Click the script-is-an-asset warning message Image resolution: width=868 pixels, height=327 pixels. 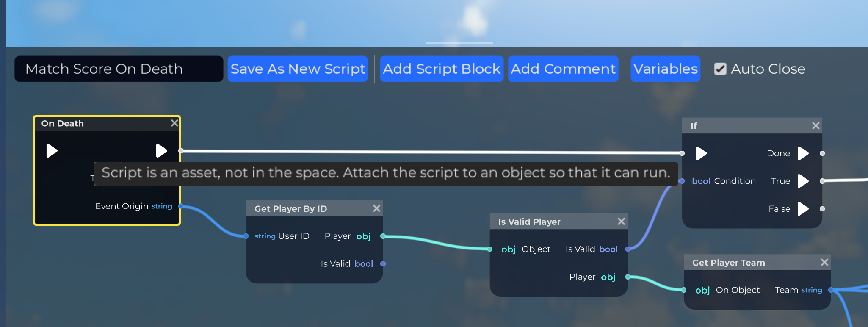point(386,173)
